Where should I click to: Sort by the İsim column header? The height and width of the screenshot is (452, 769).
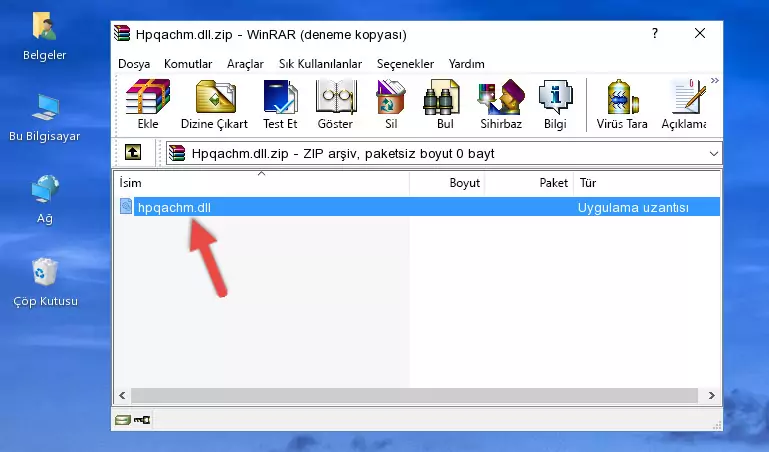262,183
